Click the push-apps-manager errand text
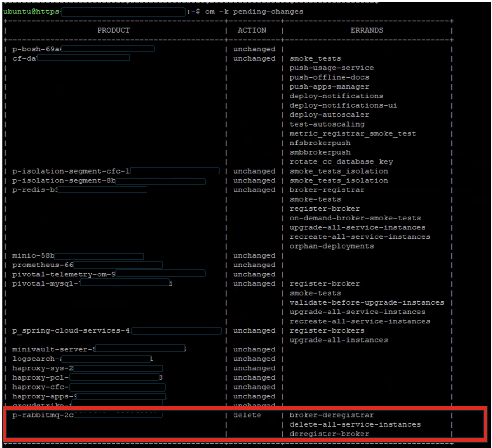 (329, 87)
